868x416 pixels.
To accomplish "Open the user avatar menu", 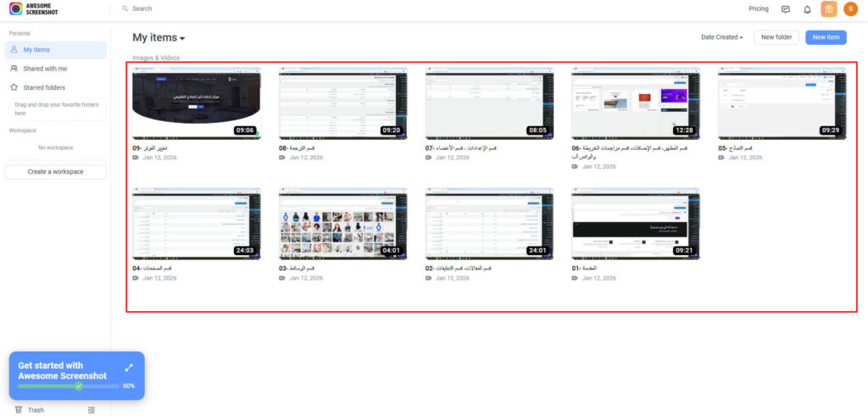I will coord(850,8).
